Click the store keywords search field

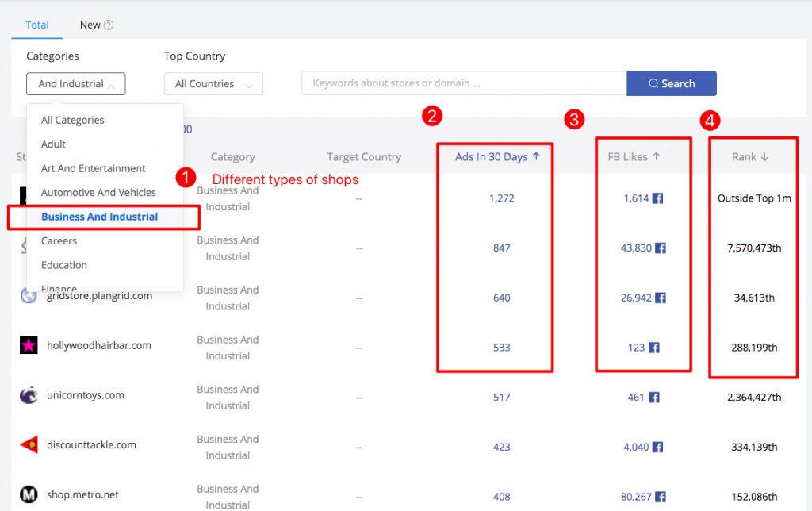[x=463, y=83]
